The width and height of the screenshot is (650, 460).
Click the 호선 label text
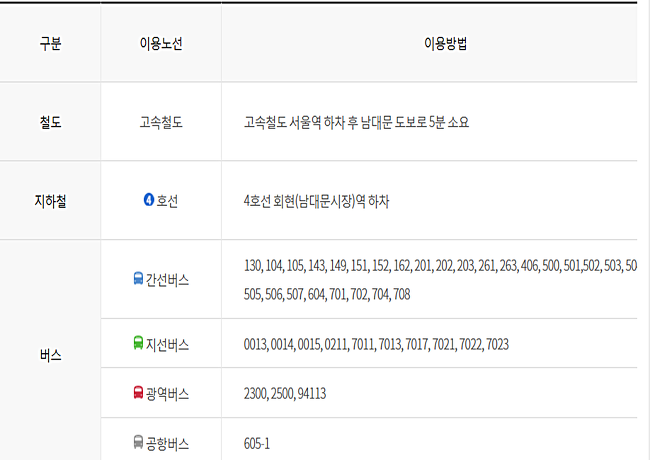click(167, 201)
